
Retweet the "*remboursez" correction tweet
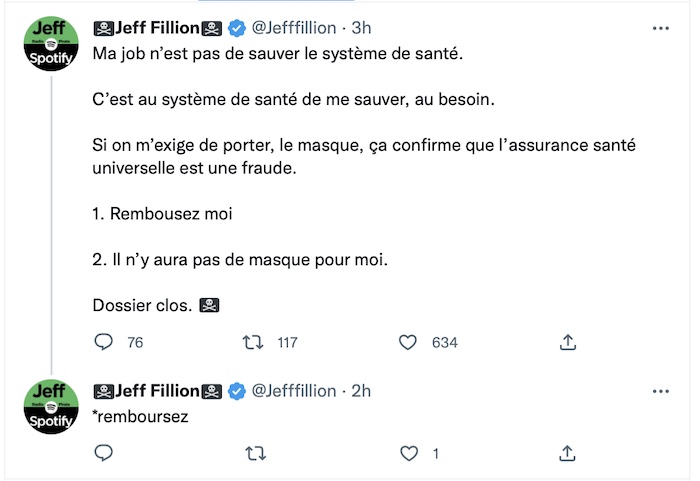(x=256, y=453)
